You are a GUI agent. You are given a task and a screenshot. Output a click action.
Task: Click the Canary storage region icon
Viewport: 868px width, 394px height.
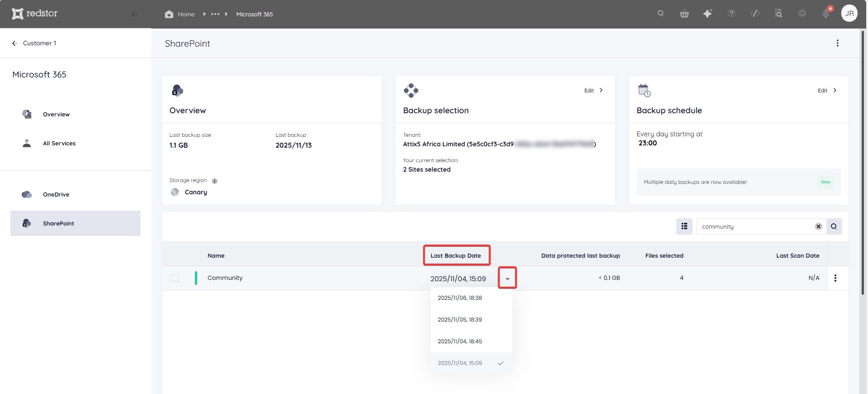coord(175,192)
